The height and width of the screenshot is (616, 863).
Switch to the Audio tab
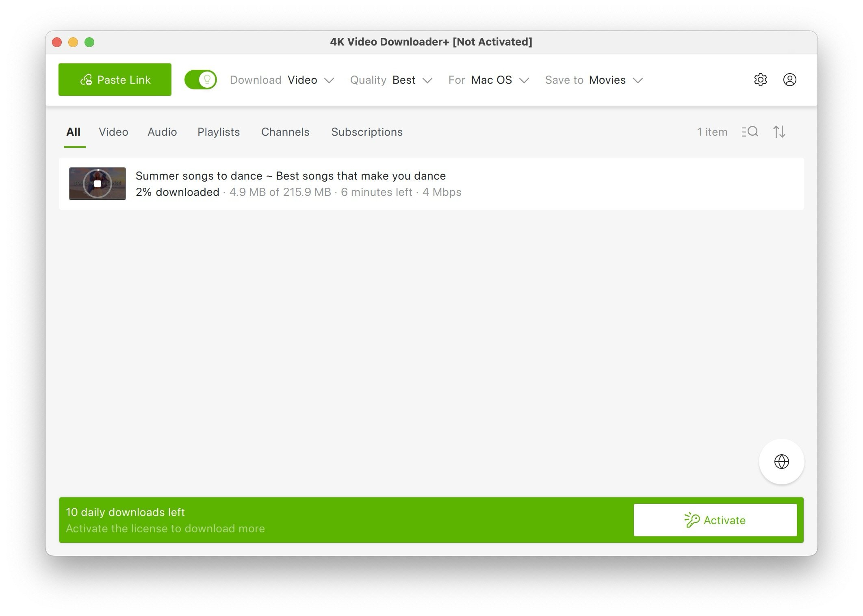(x=162, y=131)
